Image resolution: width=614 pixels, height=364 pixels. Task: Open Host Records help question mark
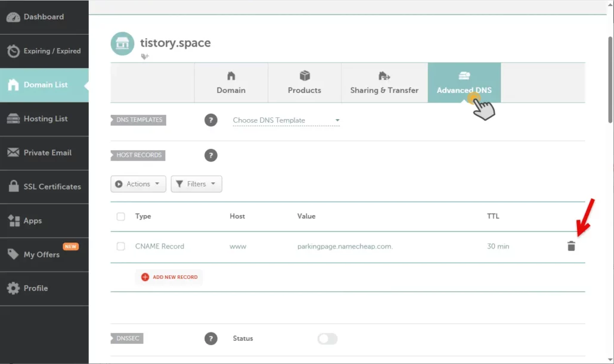[x=210, y=155]
